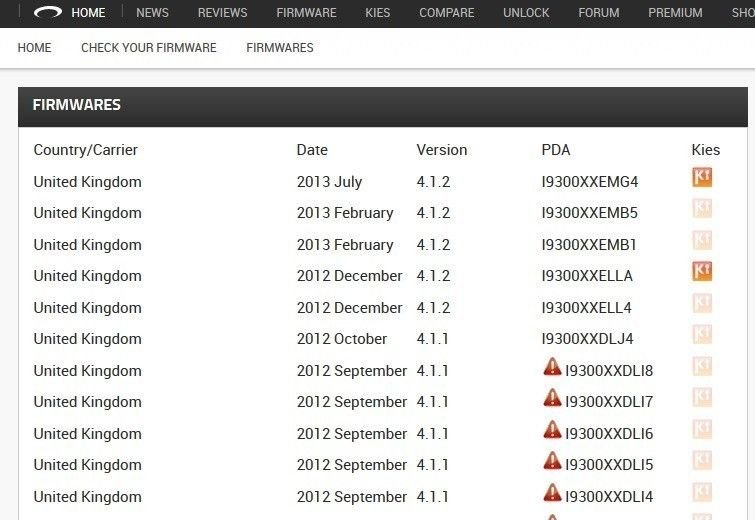Click the PDA column header
The image size is (755, 520).
556,150
